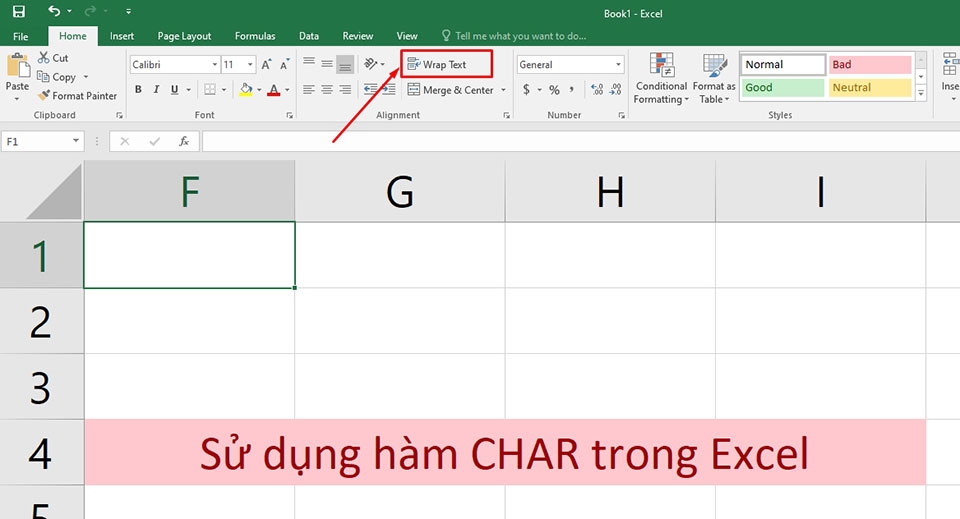Expand the Font Color dropdown arrow

pos(287,90)
